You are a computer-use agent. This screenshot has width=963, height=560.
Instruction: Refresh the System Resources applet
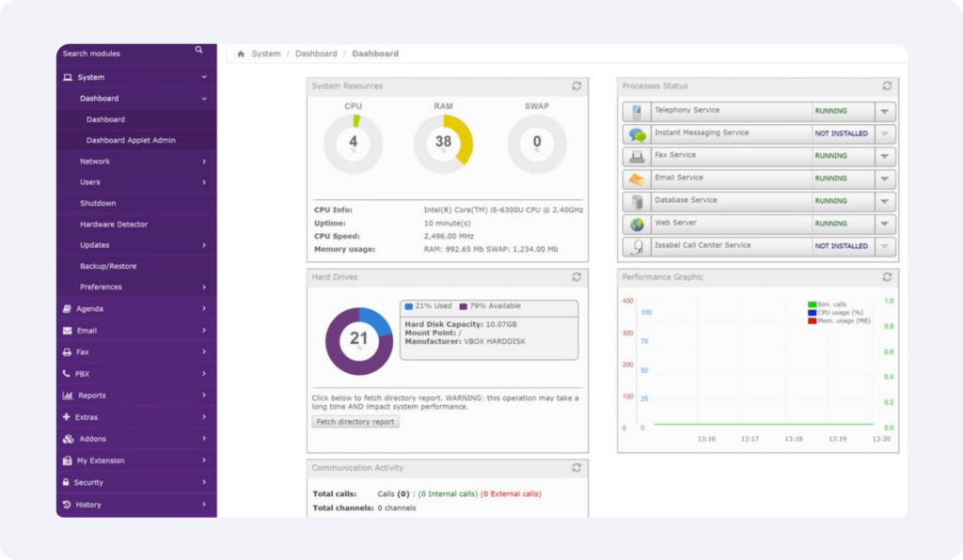point(576,86)
